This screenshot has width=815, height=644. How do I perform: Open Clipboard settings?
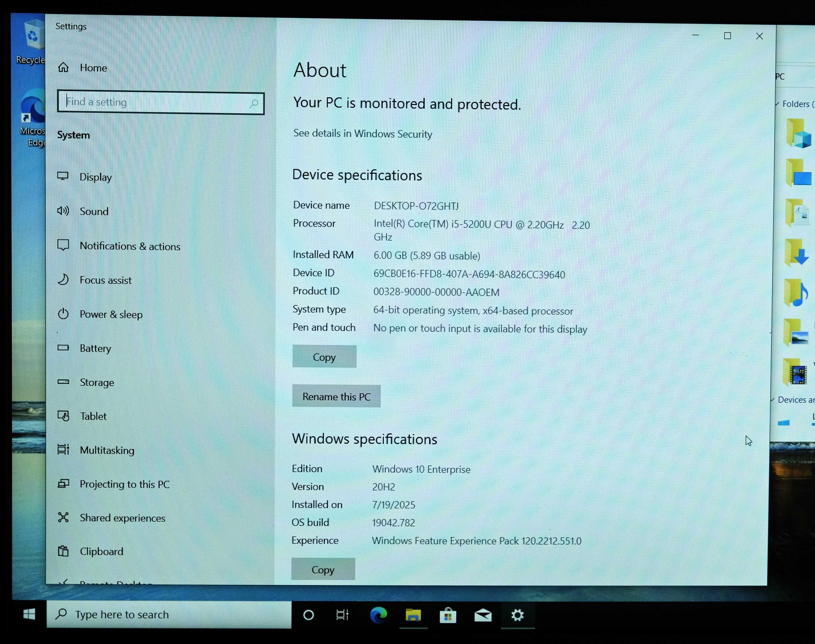[101, 552]
